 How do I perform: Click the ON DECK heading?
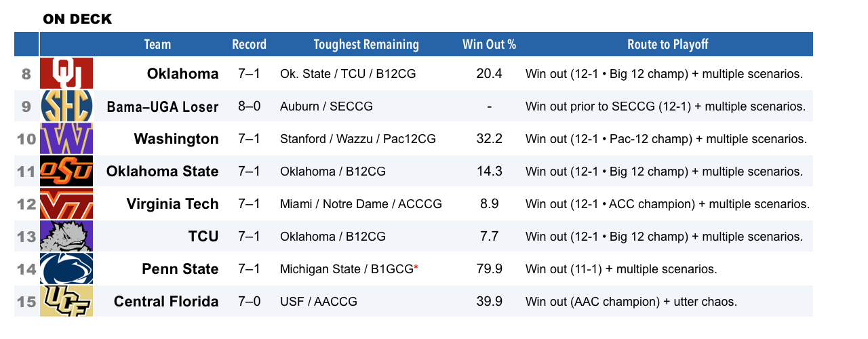(x=77, y=19)
